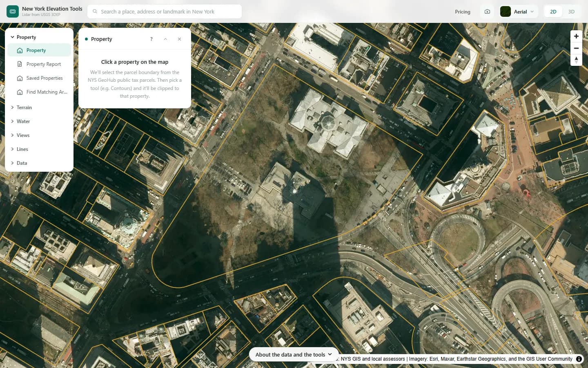Switch the map to 3D view
The width and height of the screenshot is (588, 368).
pos(571,11)
